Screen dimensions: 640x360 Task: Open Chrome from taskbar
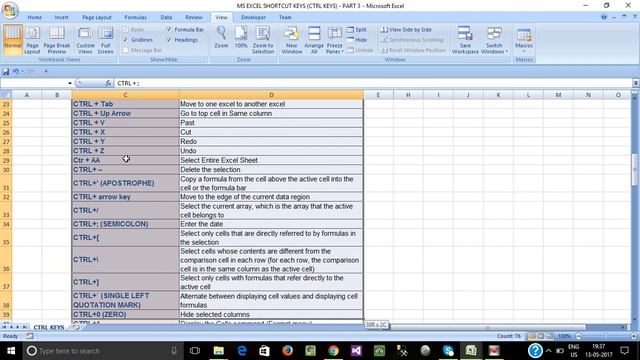tap(333, 351)
